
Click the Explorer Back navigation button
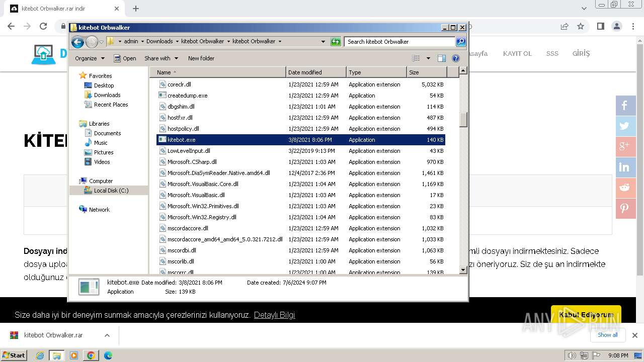pos(77,42)
